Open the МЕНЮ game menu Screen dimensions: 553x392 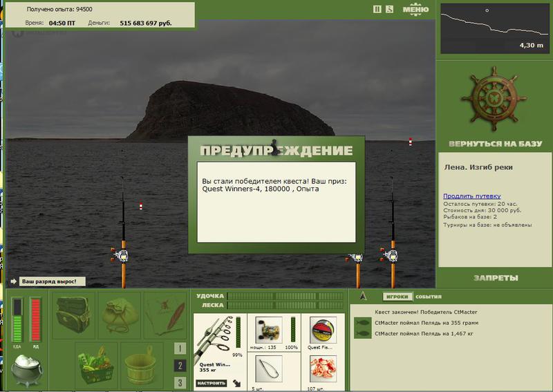[416, 10]
